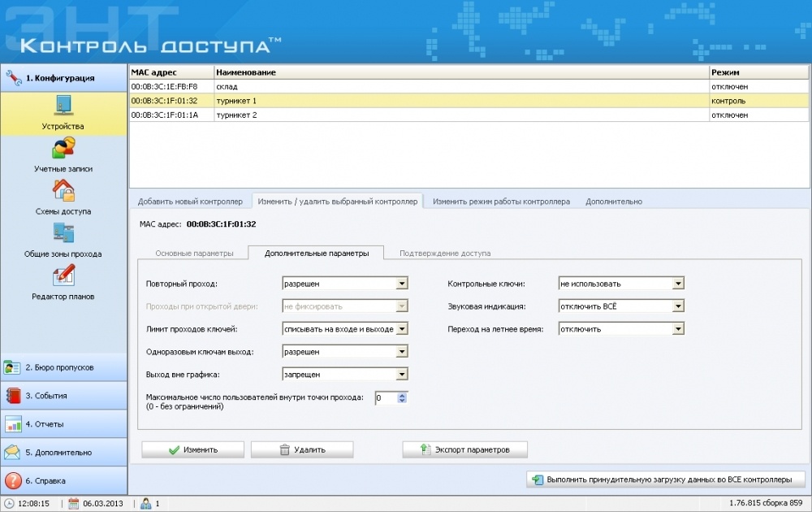Switch to Добавить новый контроллер tab
The image size is (812, 512).
tap(190, 202)
